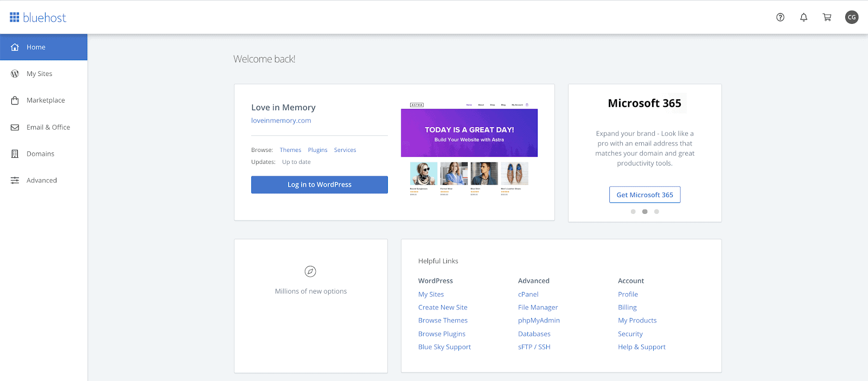Browse Services for Love in Memory site
This screenshot has width=868, height=381.
click(345, 150)
